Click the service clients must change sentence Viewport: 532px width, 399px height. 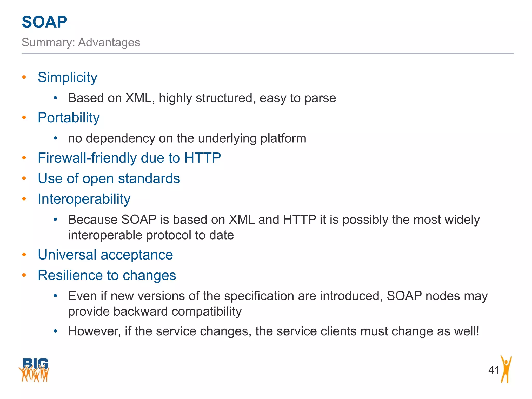[x=274, y=331]
